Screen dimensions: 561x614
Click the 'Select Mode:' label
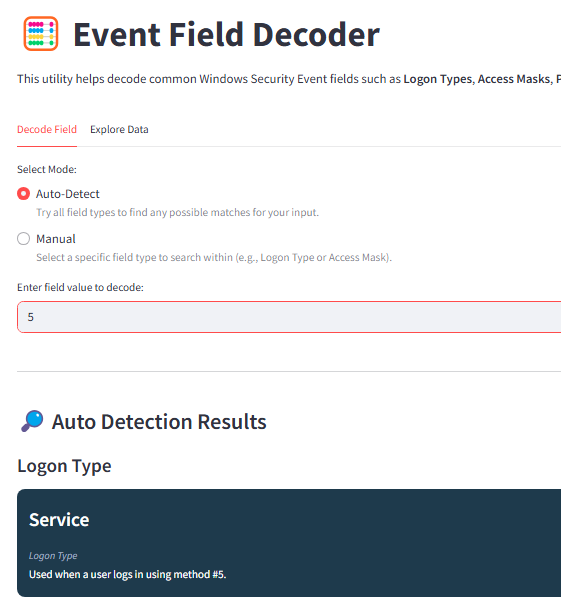pyautogui.click(x=47, y=169)
